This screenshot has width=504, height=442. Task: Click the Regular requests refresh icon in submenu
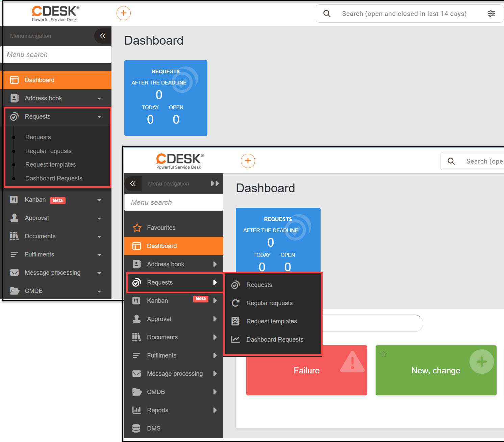tap(235, 303)
